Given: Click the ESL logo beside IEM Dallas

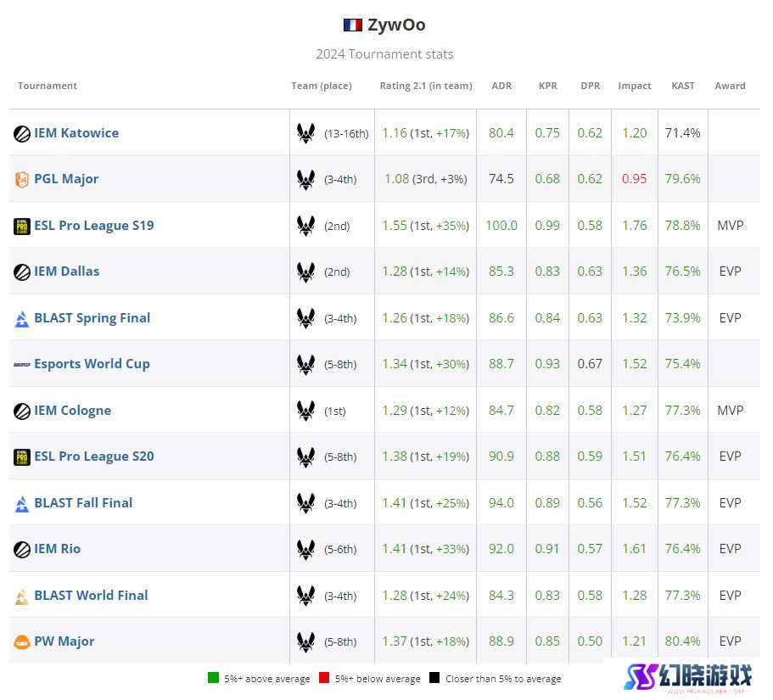Looking at the screenshot, I should pyautogui.click(x=22, y=272).
